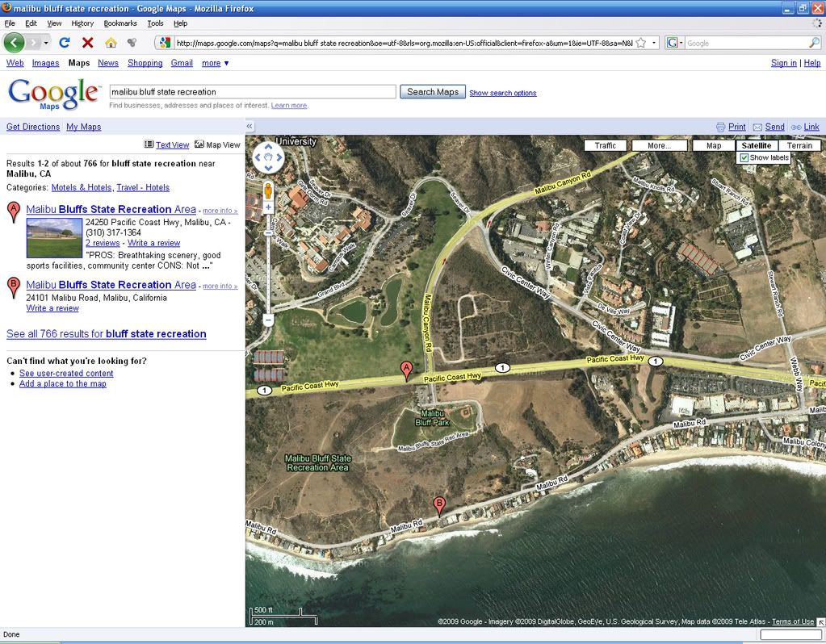
Task: Open Terms of Use on the map
Action: pyautogui.click(x=793, y=621)
